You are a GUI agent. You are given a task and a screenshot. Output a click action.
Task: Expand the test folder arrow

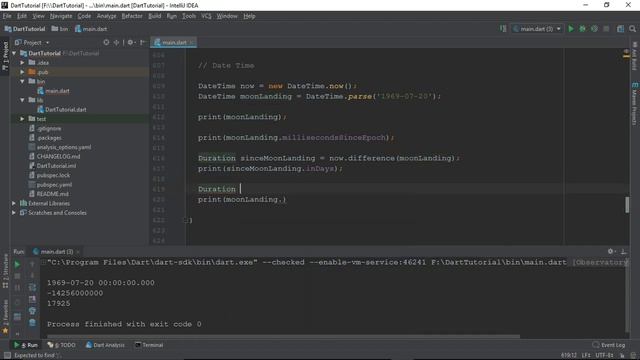pos(22,119)
